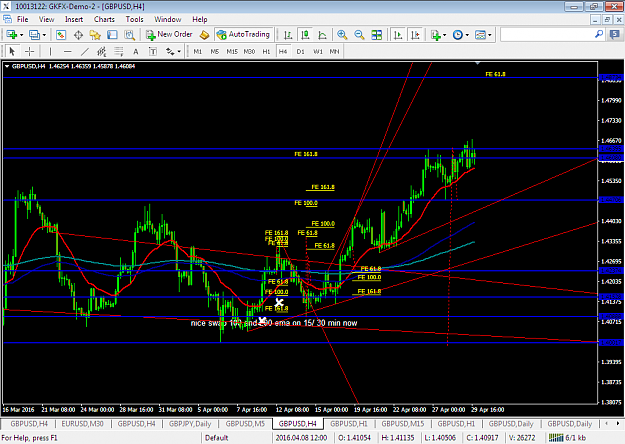Screen dimensions: 625x444
Task: Toggle AutoTrading on or off
Action: pyautogui.click(x=244, y=35)
